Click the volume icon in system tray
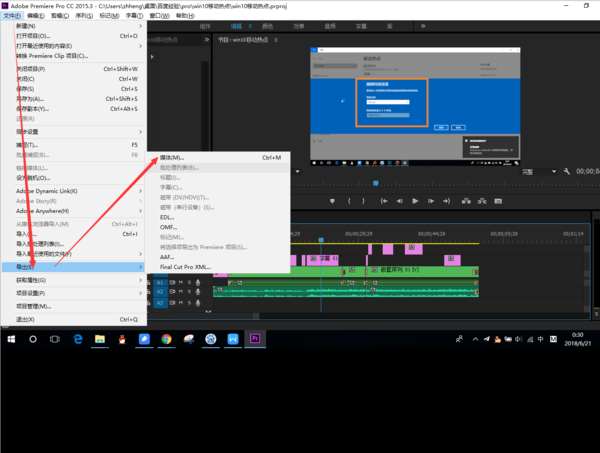600x453 pixels. click(x=518, y=339)
